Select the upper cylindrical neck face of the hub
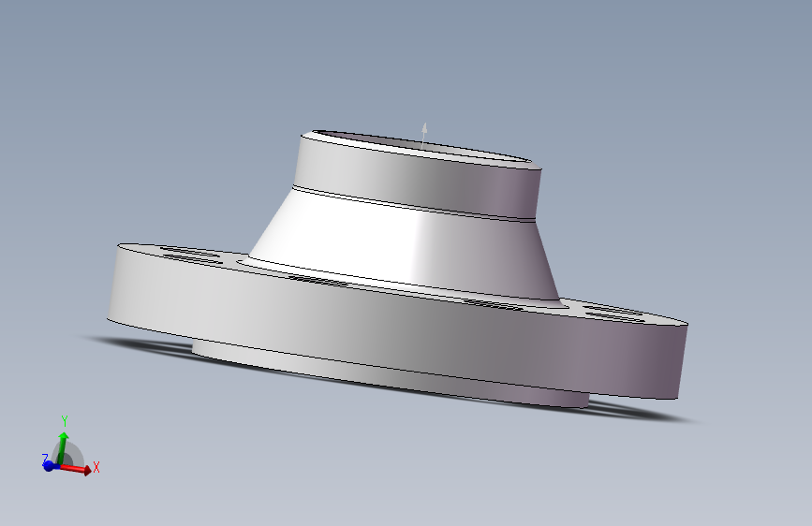This screenshot has height=526, width=812. point(417,179)
